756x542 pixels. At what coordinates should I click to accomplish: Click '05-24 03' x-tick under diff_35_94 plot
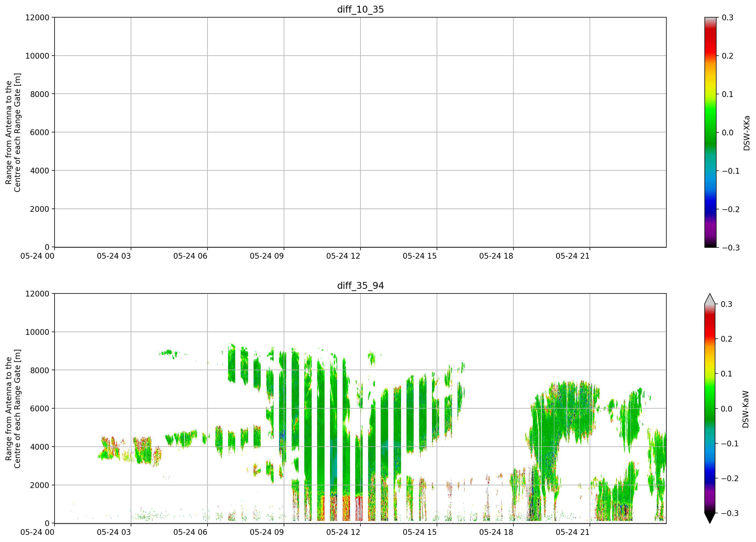pyautogui.click(x=114, y=532)
